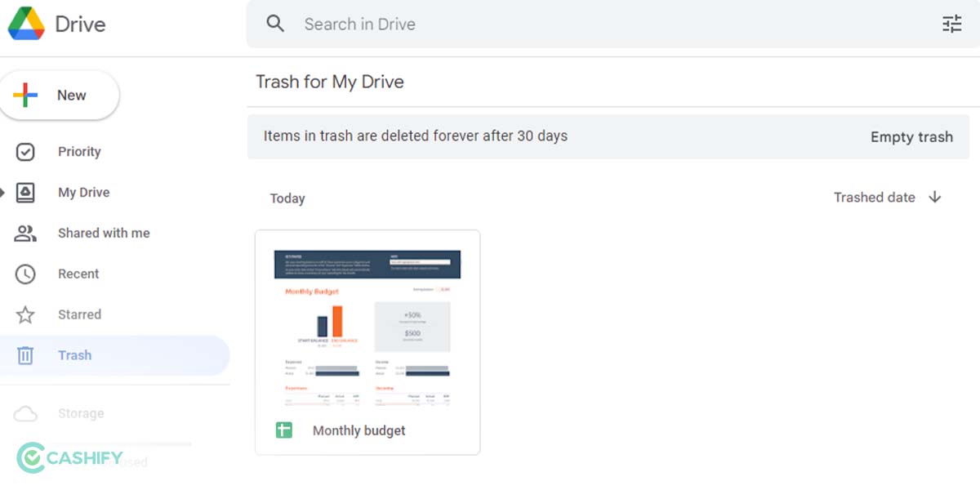The width and height of the screenshot is (980, 490).
Task: Open the Trashed date sorting option
Action: [874, 197]
